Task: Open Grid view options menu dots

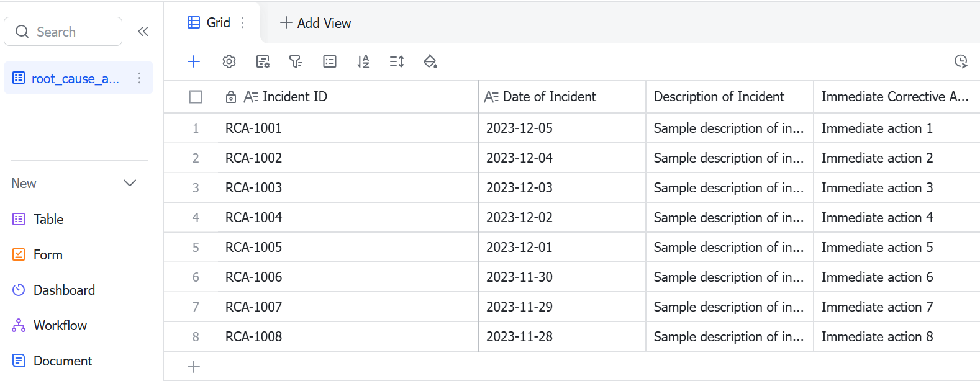Action: click(243, 22)
